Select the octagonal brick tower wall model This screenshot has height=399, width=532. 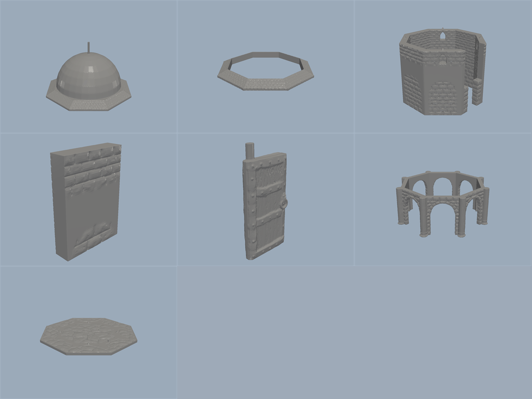click(x=443, y=71)
